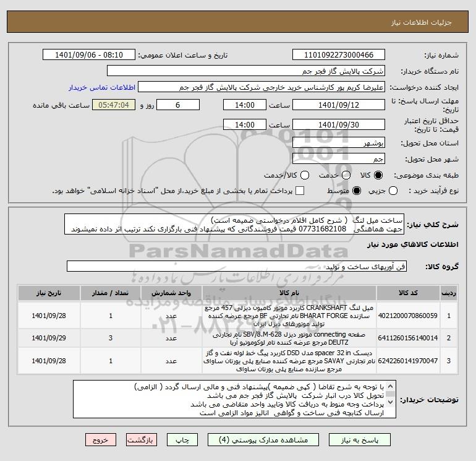Click the پاسخ به نیاز button

pyautogui.click(x=360, y=440)
